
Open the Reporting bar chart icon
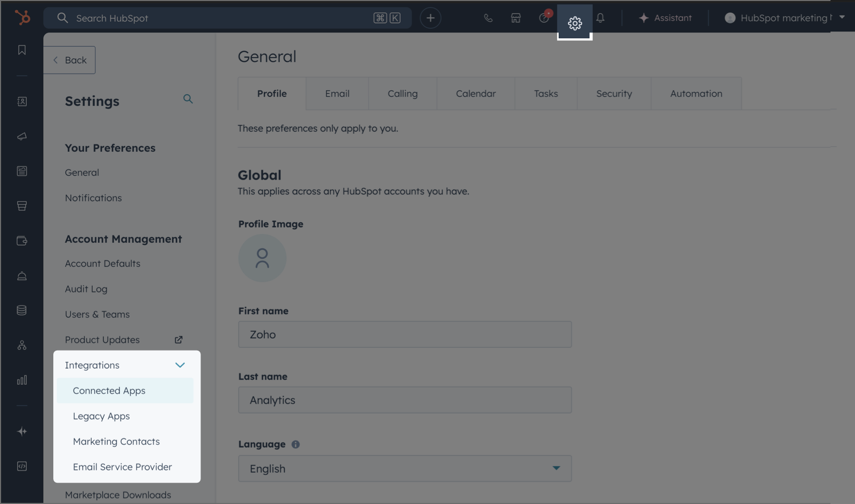click(22, 380)
